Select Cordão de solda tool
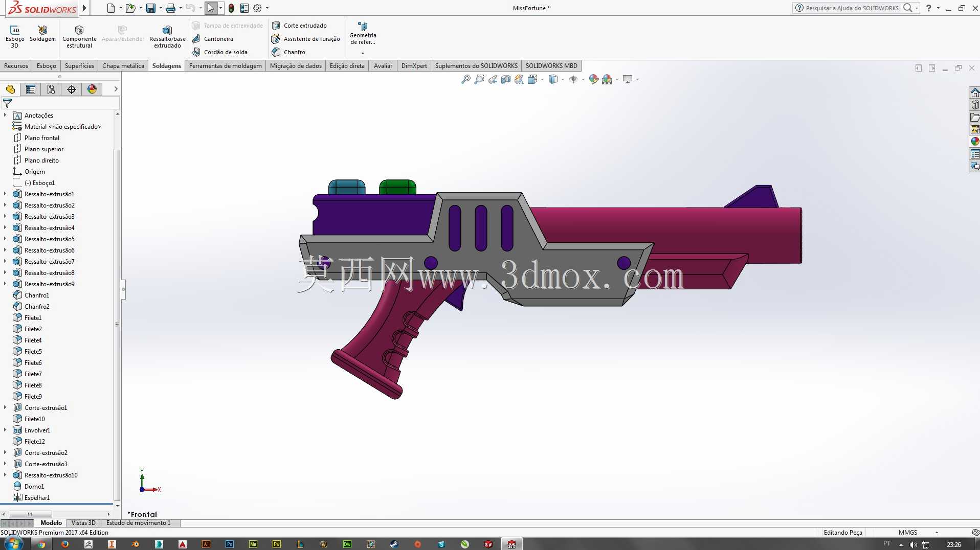This screenshot has width=980, height=550. [x=220, y=52]
